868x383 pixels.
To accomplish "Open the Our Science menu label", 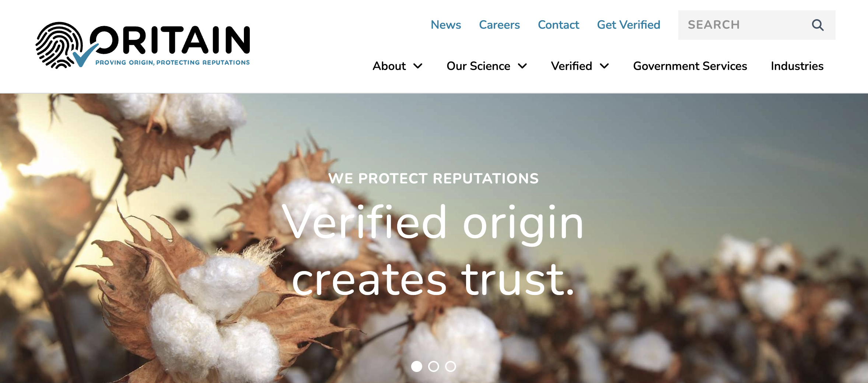I will (x=478, y=66).
